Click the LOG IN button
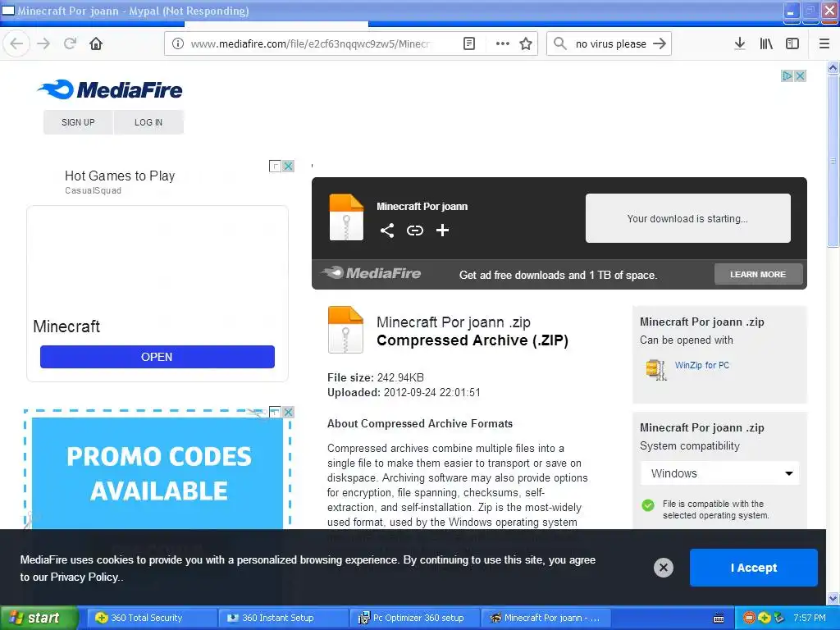This screenshot has width=840, height=630. tap(148, 122)
